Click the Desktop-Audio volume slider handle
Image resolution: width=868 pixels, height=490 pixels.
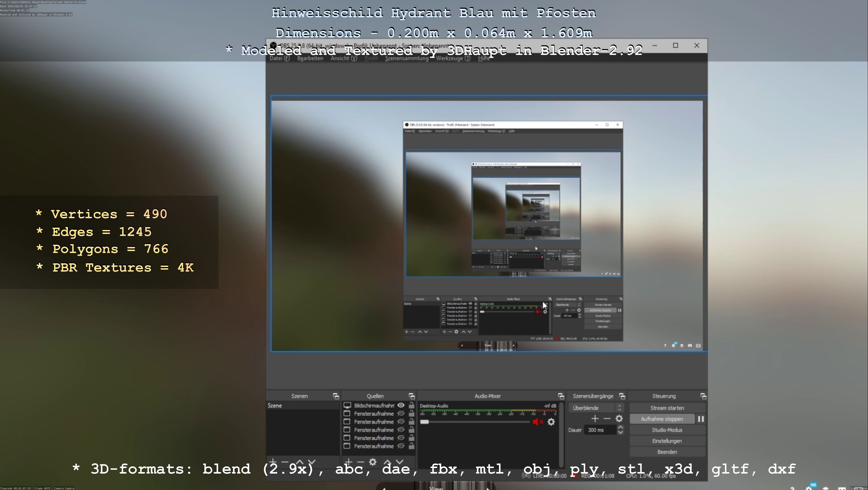coord(424,422)
